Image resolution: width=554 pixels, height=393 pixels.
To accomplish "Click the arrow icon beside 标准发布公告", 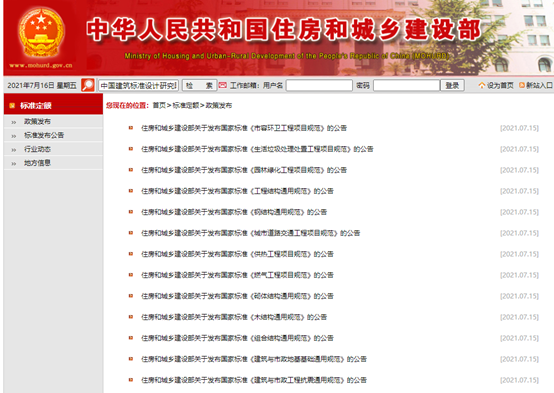I will click(x=14, y=136).
